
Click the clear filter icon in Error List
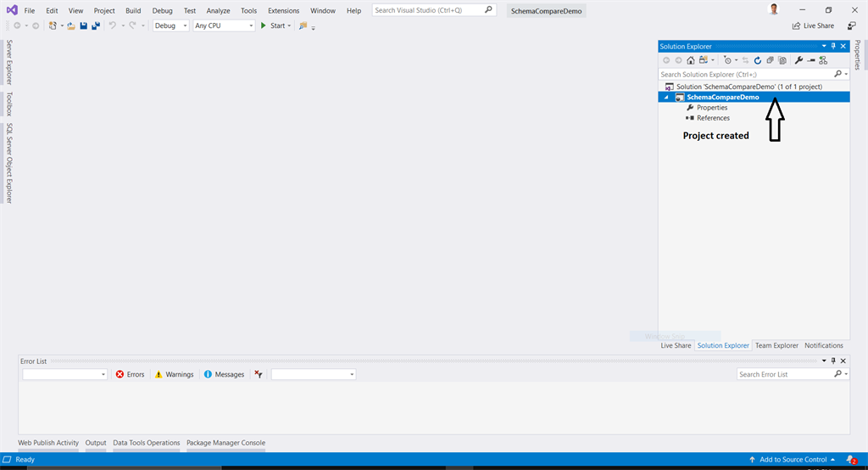point(259,375)
